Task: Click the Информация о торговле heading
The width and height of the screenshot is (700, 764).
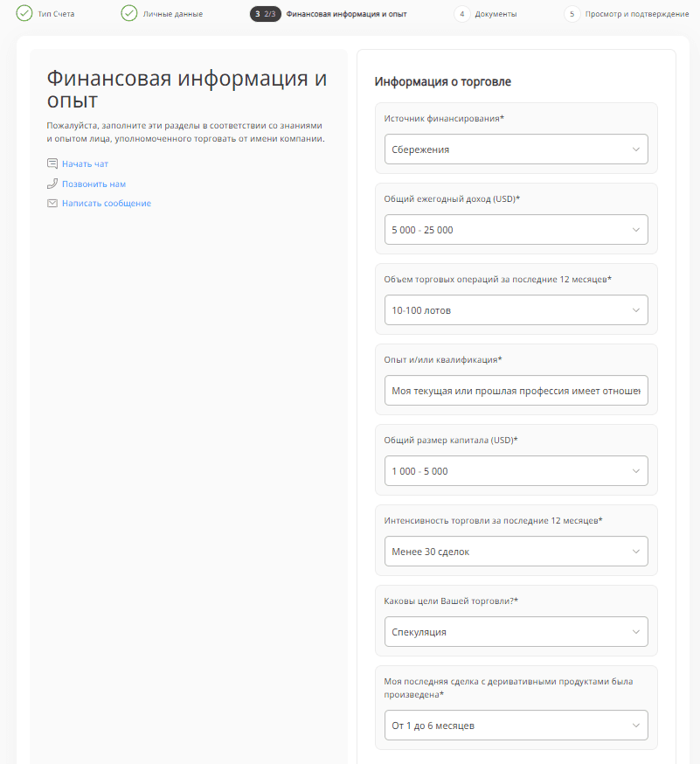Action: (x=442, y=81)
